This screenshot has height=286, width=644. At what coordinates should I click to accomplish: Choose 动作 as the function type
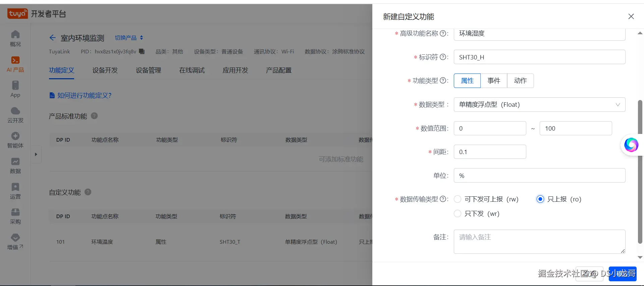point(520,81)
